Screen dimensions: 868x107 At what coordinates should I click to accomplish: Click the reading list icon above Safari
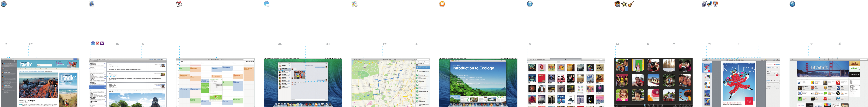[x=6, y=44]
